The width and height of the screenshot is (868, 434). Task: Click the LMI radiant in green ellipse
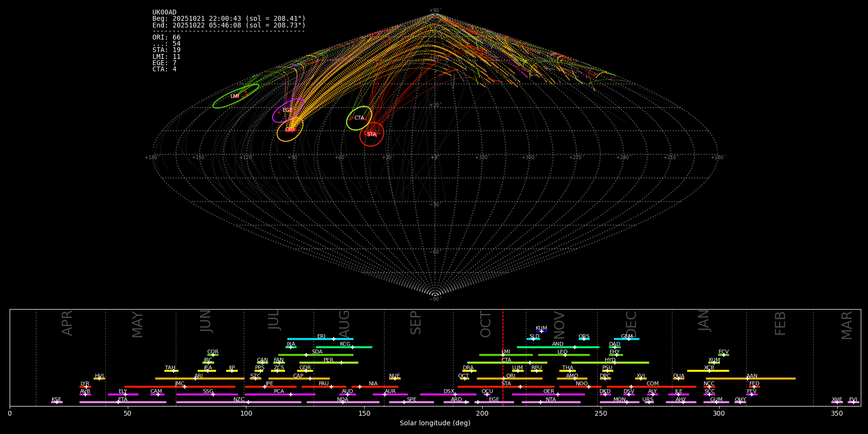coord(235,96)
